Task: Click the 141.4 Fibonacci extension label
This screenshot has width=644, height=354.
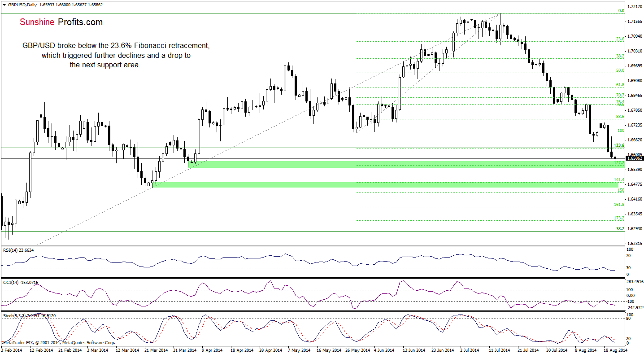Action: 619,180
